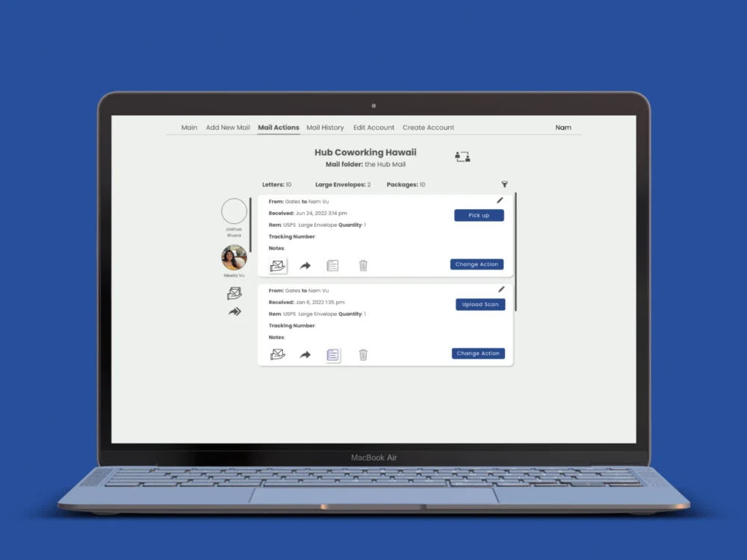
Task: Select the Mail Actions tab
Action: 279,128
